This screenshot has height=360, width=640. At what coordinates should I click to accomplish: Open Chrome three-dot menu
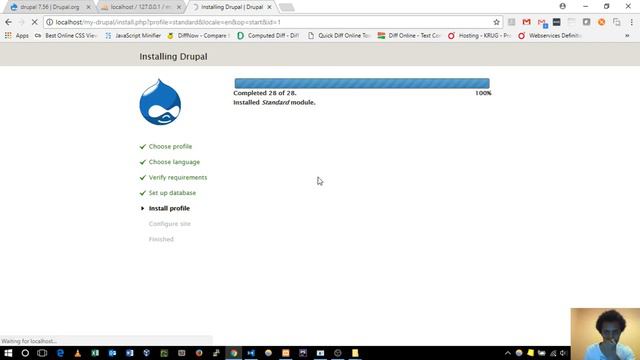(x=632, y=22)
